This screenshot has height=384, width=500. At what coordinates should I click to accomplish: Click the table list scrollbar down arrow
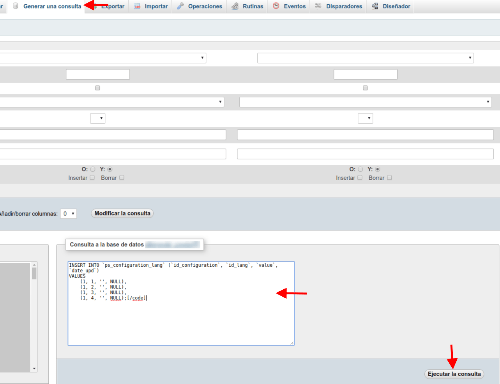pos(34,369)
